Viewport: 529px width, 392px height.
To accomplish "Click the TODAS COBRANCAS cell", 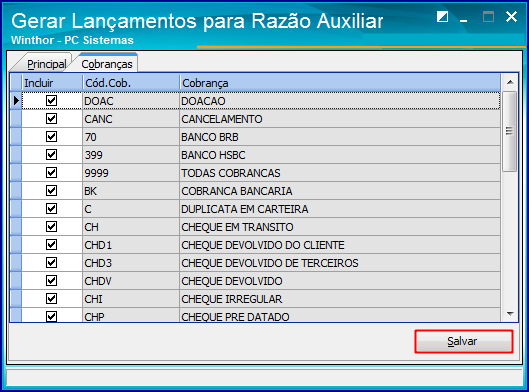I will pyautogui.click(x=340, y=173).
